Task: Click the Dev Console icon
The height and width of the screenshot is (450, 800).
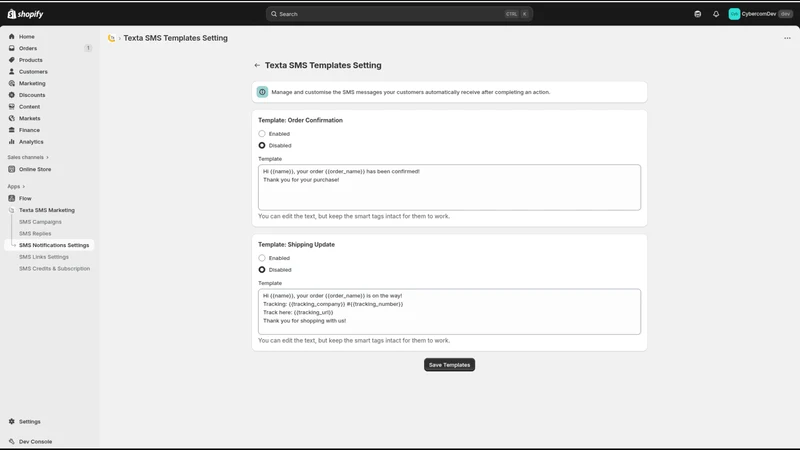Action: [x=12, y=442]
